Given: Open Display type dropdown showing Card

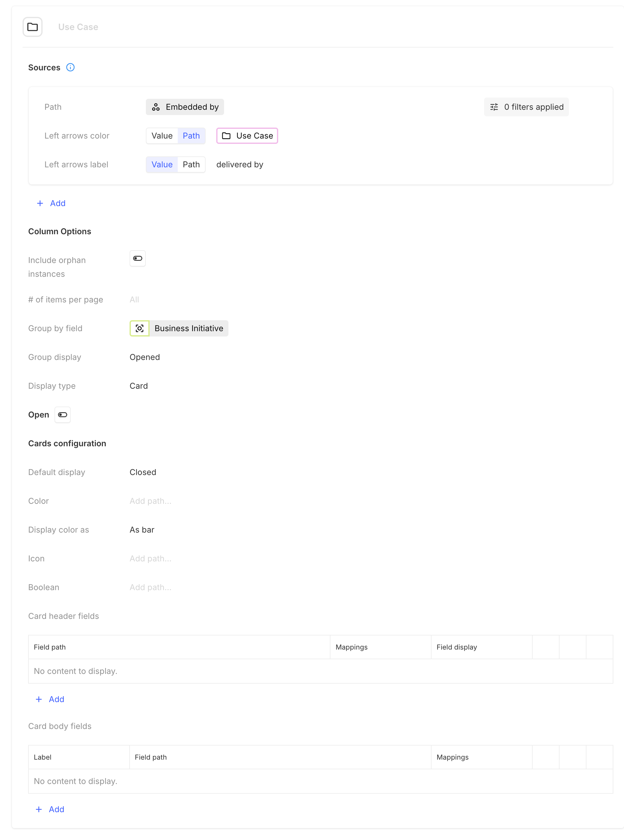Looking at the screenshot, I should [x=139, y=386].
